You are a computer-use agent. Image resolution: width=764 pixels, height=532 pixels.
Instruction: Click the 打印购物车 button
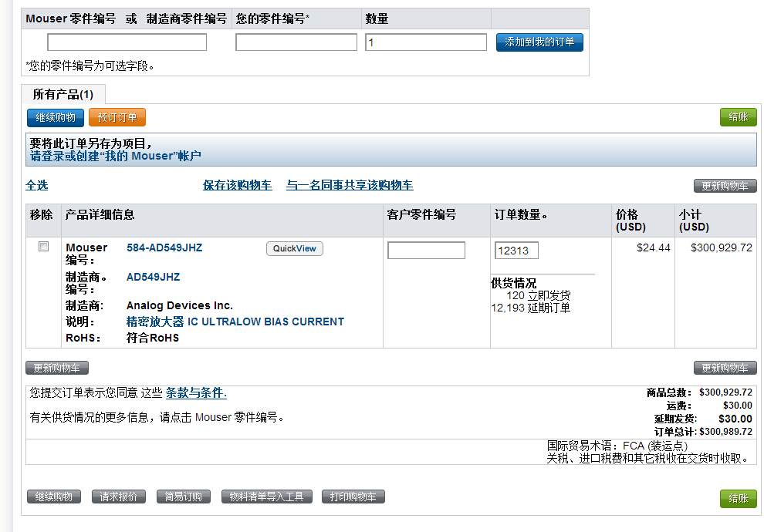pyautogui.click(x=353, y=497)
